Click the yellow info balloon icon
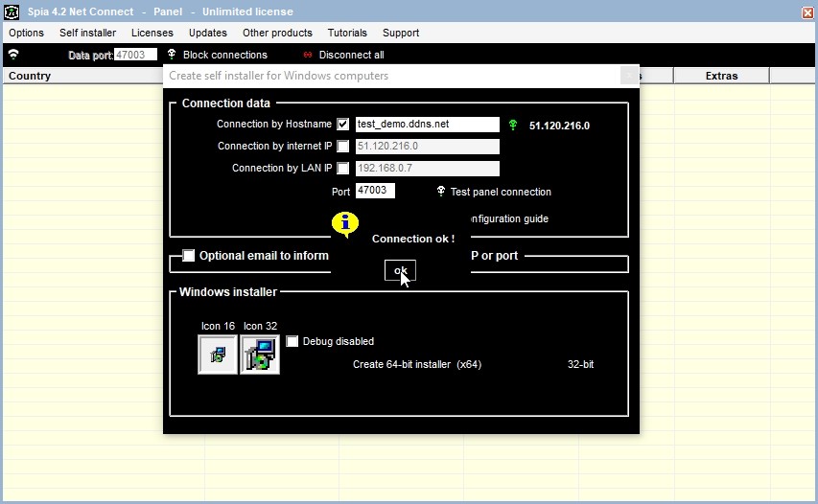Image resolution: width=818 pixels, height=504 pixels. click(345, 224)
